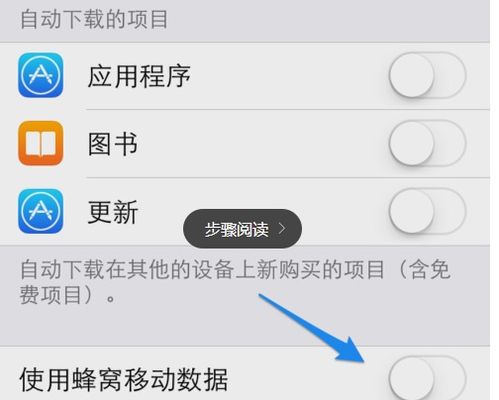Click the word 步骤阅读 in dark pill
The height and width of the screenshot is (400, 499).
pos(236,229)
